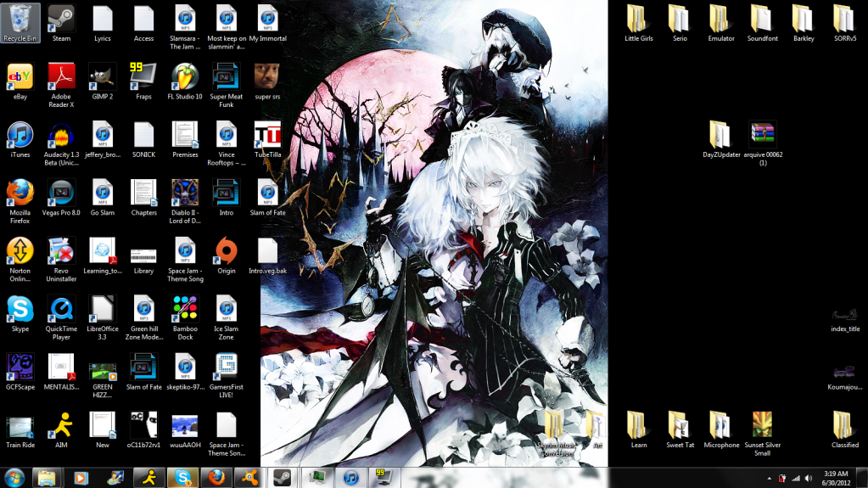The height and width of the screenshot is (488, 868).
Task: Open the Little Girls folder
Action: (638, 23)
